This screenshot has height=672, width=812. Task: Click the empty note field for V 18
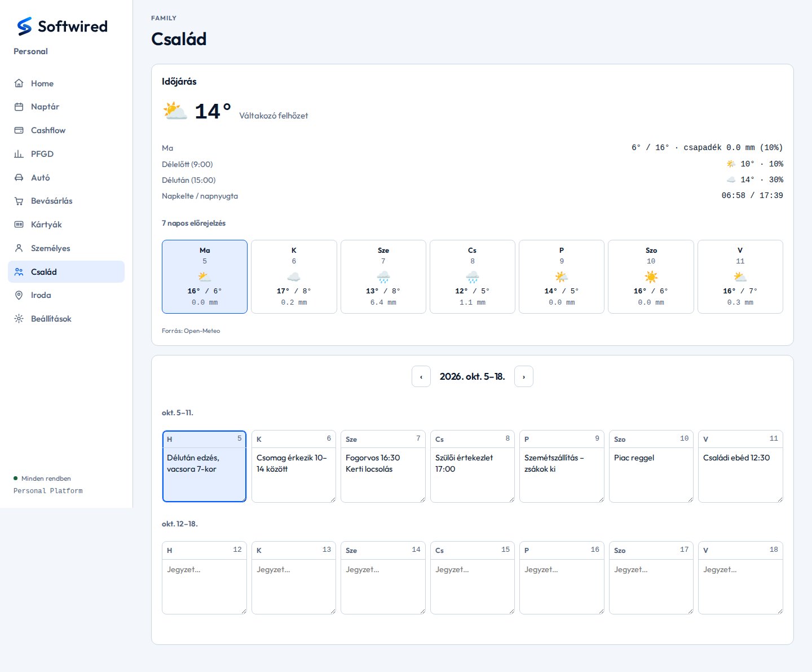(x=740, y=586)
